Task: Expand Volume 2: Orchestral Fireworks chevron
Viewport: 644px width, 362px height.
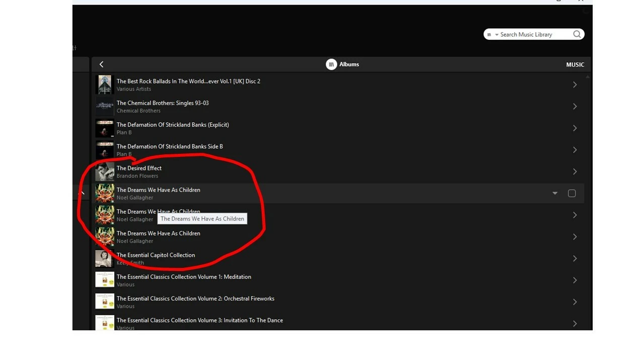Action: pyautogui.click(x=575, y=302)
